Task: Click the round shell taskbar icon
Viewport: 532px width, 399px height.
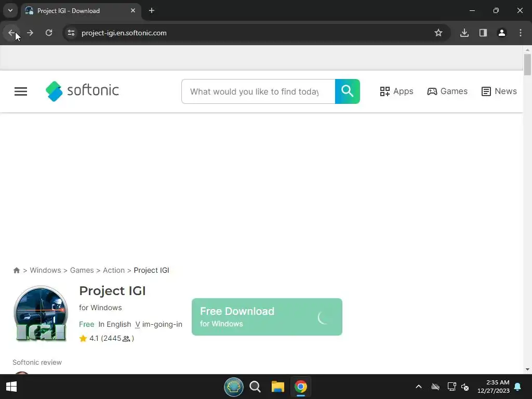Action: tap(234, 387)
